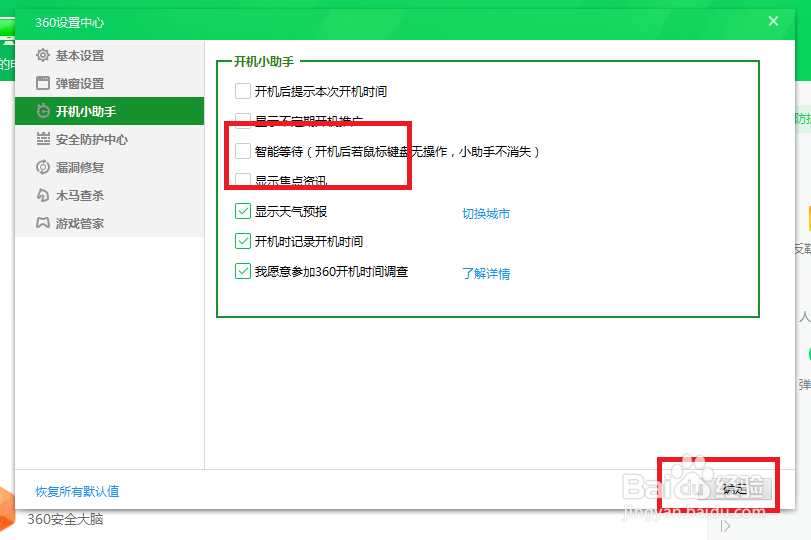Image resolution: width=811 pixels, height=540 pixels.
Task: Click the clock icon beside 开机小助手
Action: [43, 111]
